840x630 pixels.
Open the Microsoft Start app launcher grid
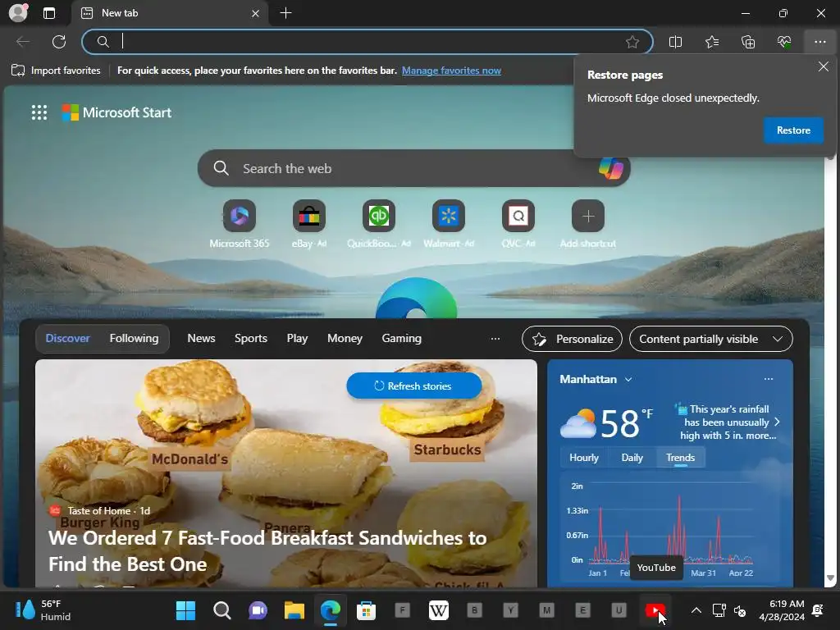click(x=39, y=112)
